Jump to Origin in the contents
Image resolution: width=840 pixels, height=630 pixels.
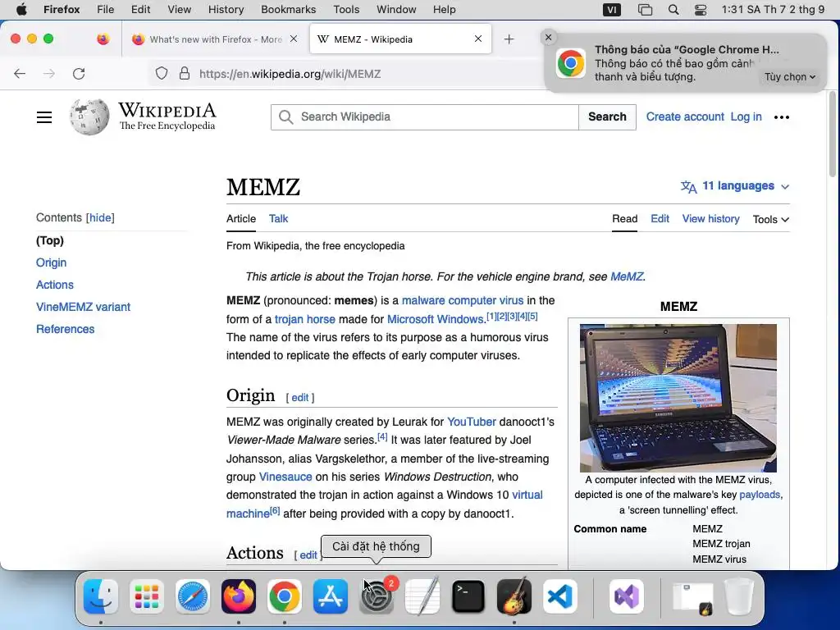point(52,262)
